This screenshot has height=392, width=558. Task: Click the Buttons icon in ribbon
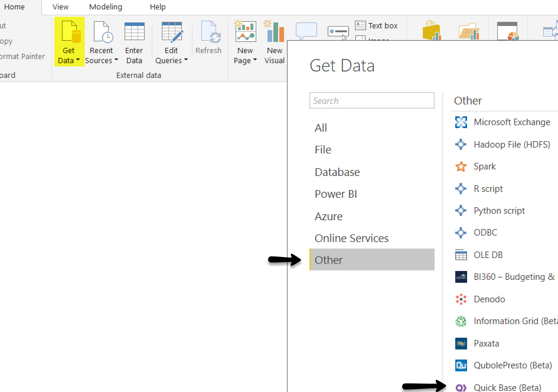(x=338, y=32)
